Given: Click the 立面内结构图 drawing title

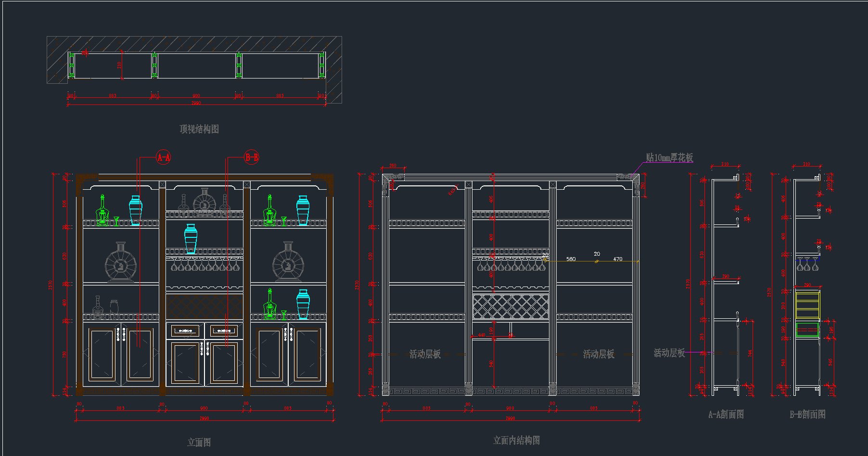Looking at the screenshot, I should click(x=516, y=440).
